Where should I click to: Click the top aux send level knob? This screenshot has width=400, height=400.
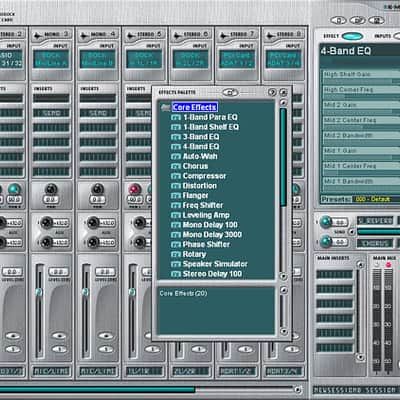[x=326, y=221]
